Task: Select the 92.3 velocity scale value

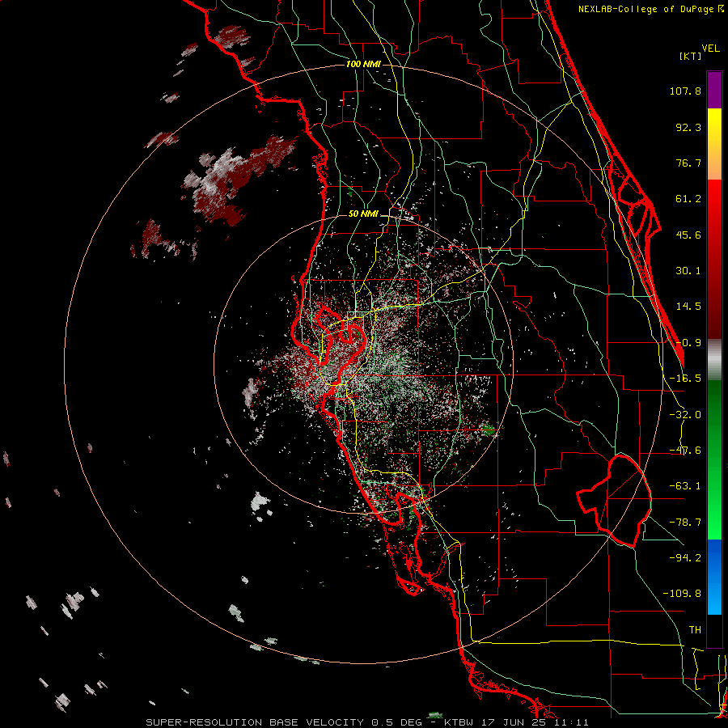Action: [x=688, y=127]
